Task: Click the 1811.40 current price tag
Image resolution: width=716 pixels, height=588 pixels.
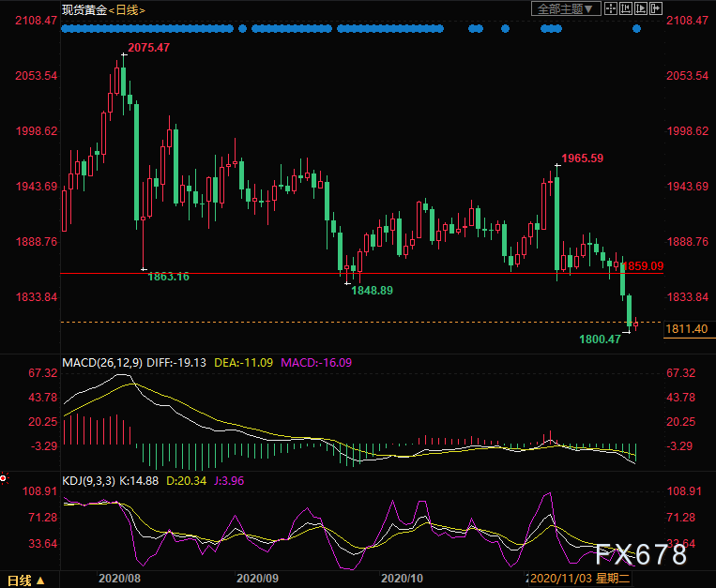Action: tap(687, 329)
